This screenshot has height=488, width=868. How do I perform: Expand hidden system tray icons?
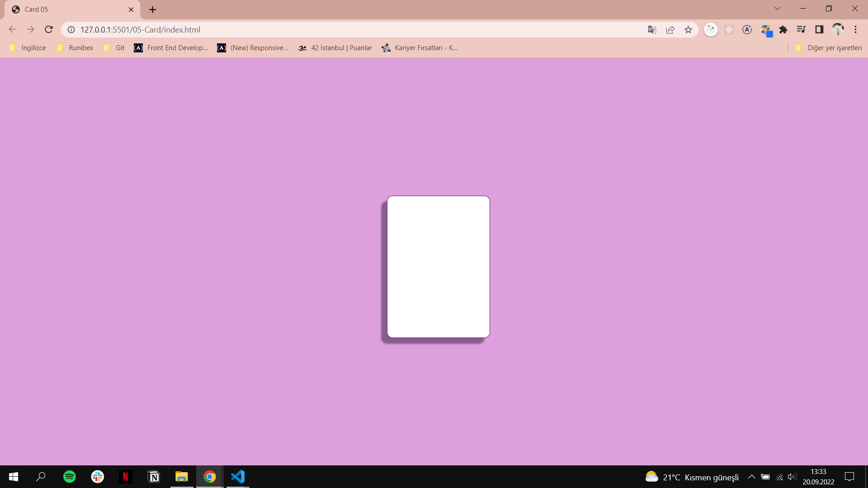752,477
